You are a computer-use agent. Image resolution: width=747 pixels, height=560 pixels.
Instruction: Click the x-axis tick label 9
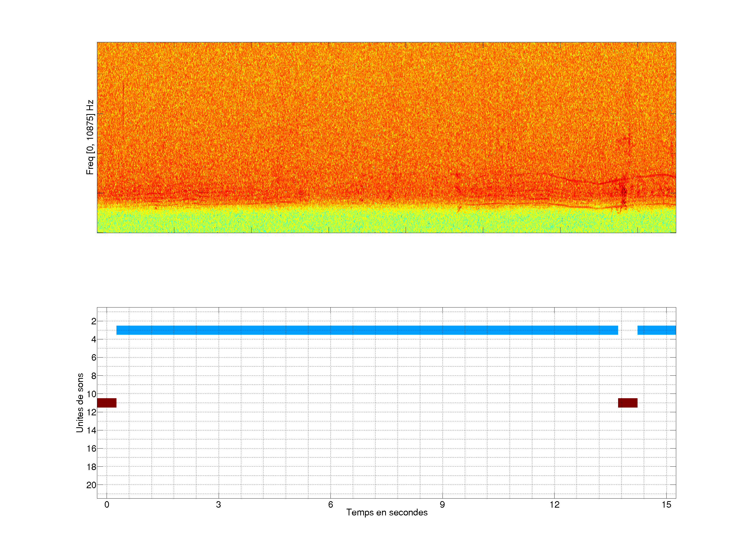[x=442, y=505]
